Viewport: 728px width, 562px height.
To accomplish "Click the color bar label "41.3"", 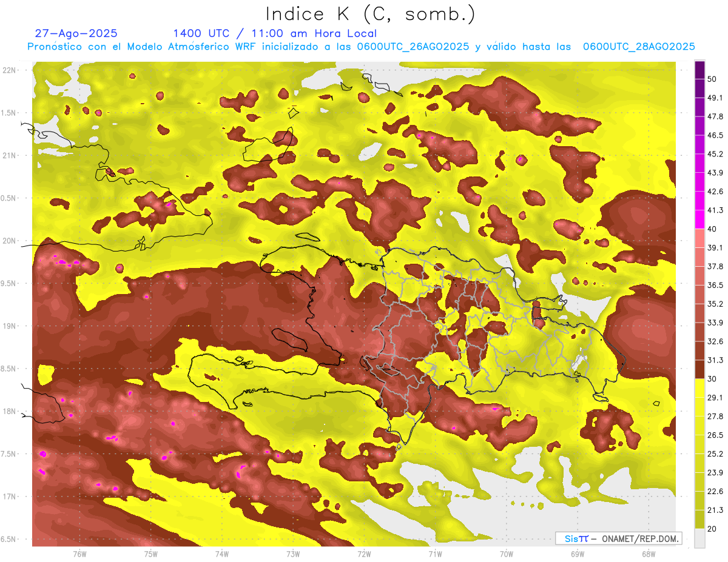I will pos(715,210).
